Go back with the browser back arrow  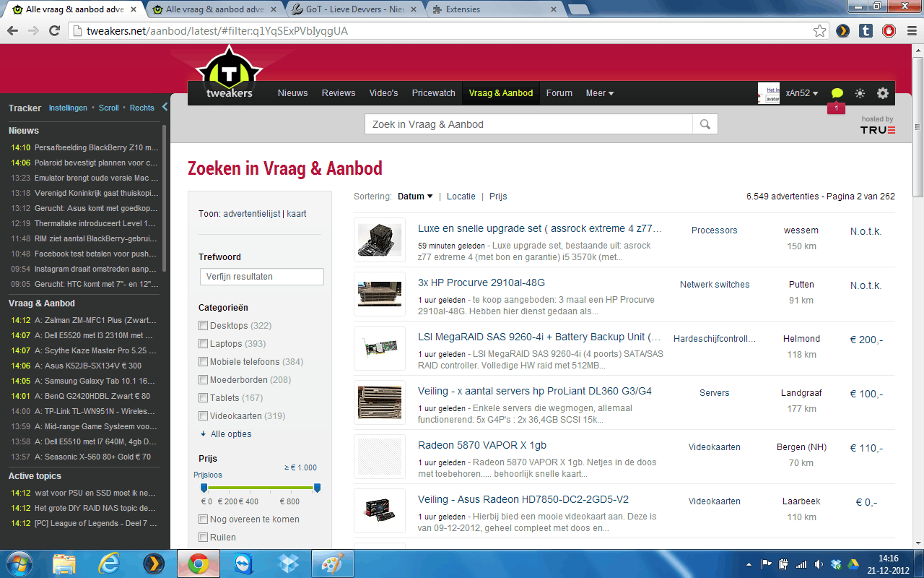13,31
